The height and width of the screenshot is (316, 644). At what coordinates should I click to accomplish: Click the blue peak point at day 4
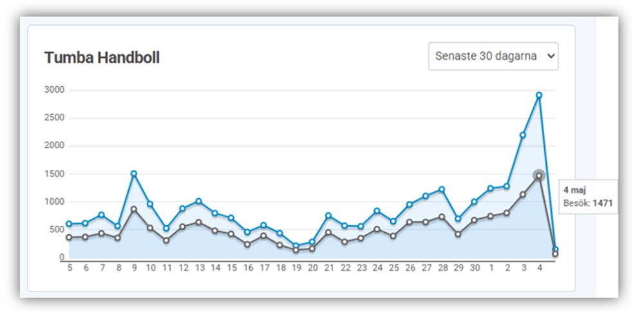pyautogui.click(x=539, y=95)
